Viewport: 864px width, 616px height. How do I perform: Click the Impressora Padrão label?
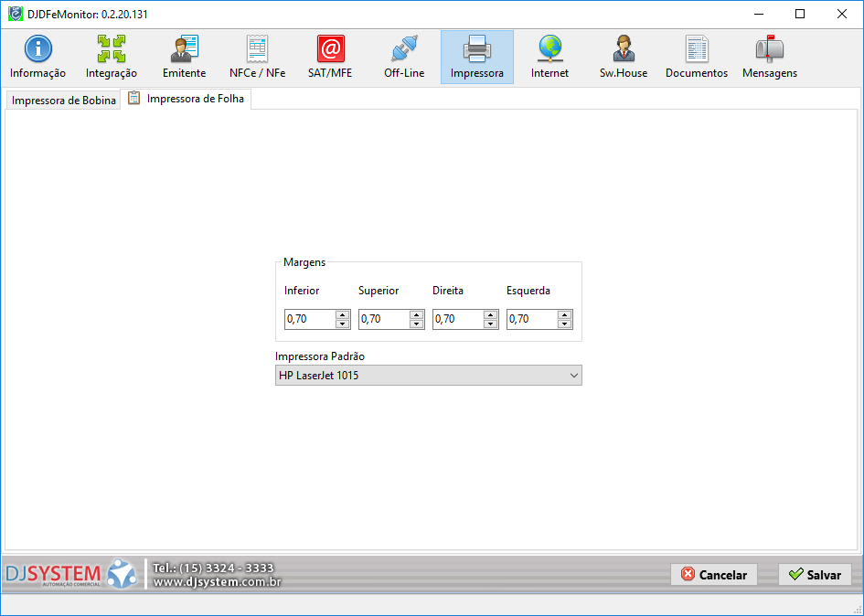pyautogui.click(x=320, y=356)
